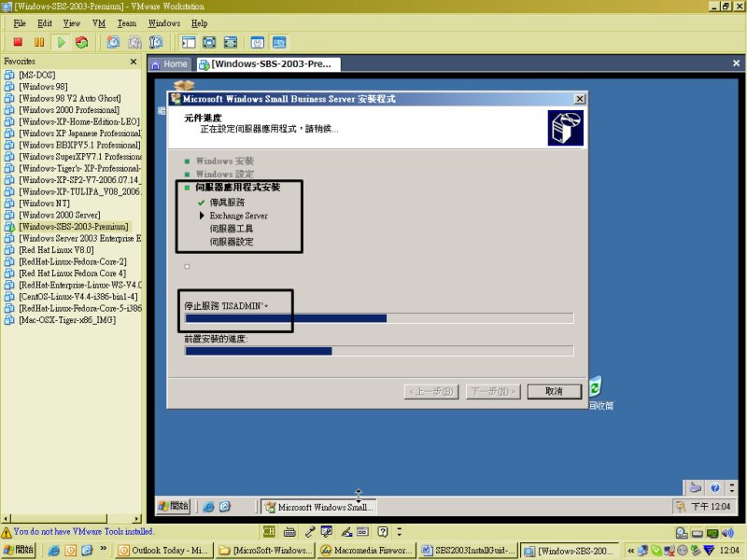
Task: Toggle the sidebar show/hide toolbar icon
Action: [x=189, y=42]
